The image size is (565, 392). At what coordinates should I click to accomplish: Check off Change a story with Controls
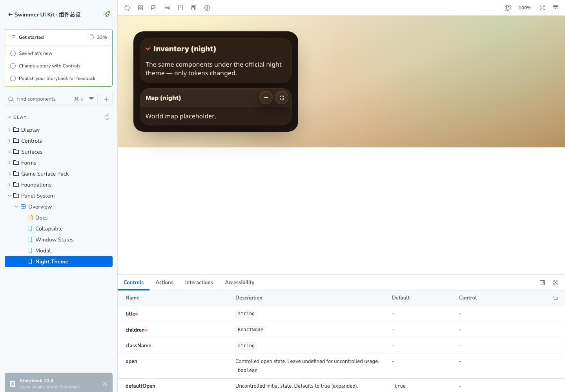[x=13, y=66]
